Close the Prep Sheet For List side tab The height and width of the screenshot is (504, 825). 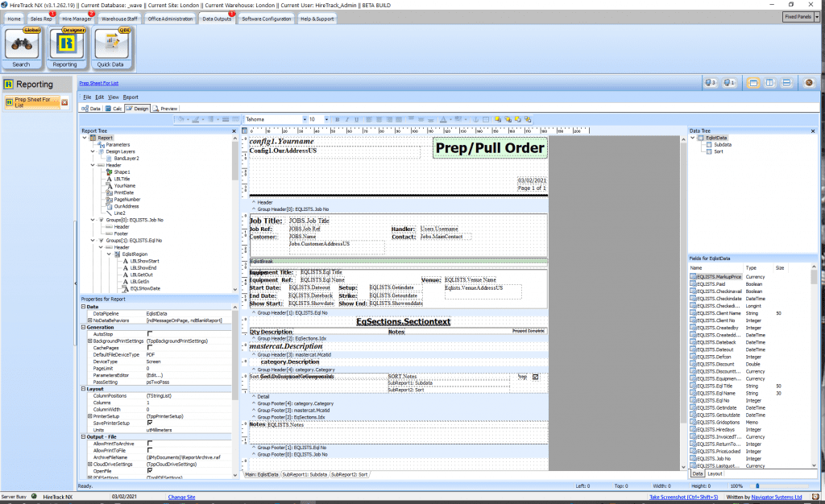coord(64,102)
